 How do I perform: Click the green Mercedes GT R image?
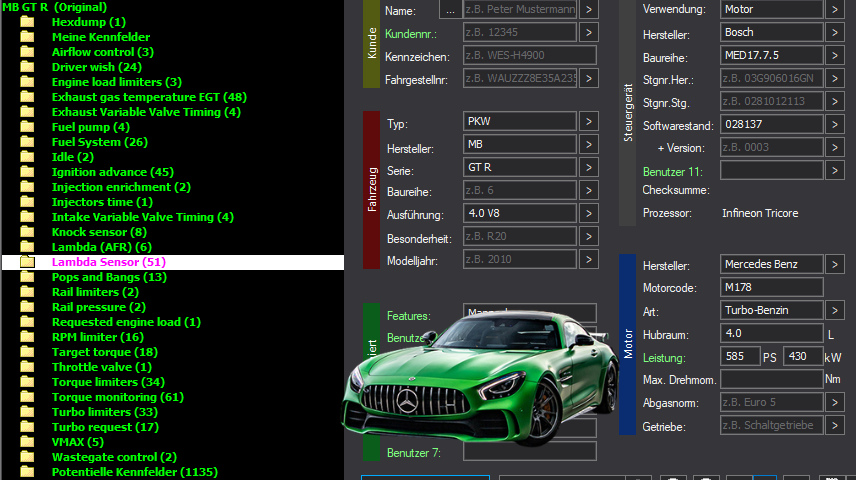point(480,377)
